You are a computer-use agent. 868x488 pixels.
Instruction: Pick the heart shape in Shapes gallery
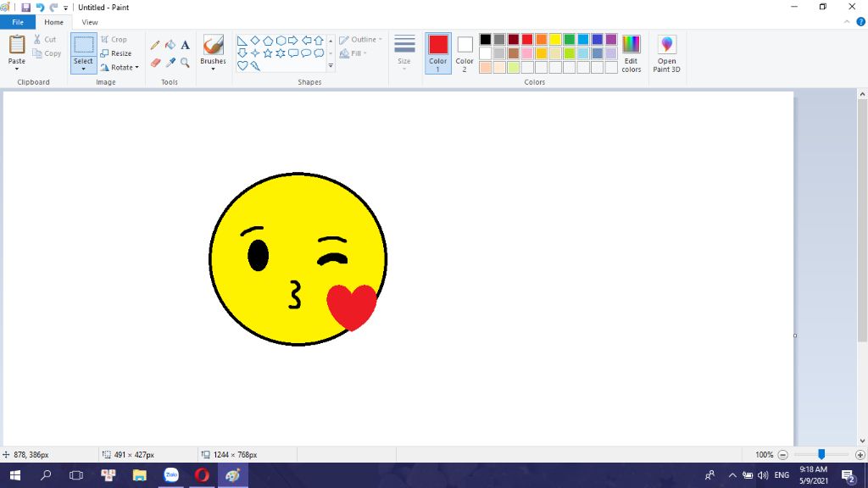tap(242, 65)
